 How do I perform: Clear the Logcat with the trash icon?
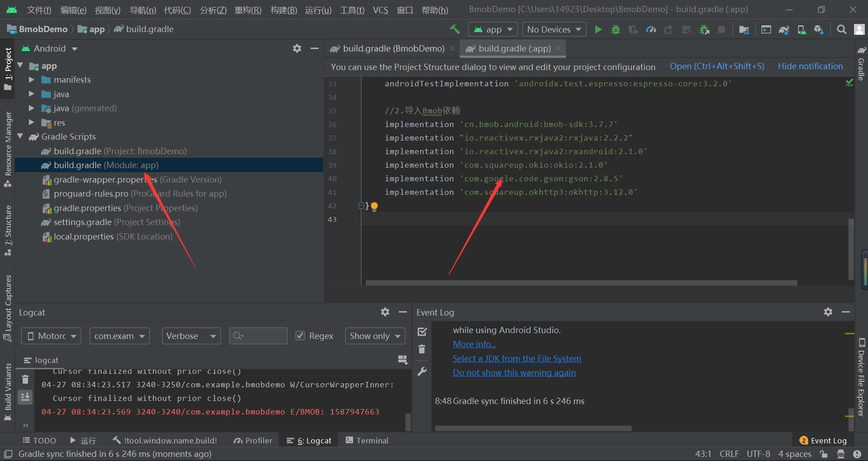click(x=25, y=379)
